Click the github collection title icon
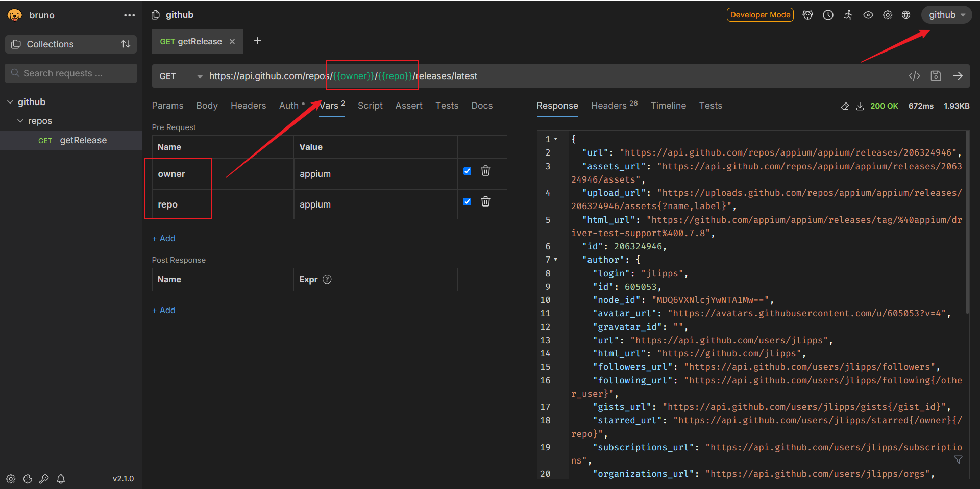 (x=156, y=15)
